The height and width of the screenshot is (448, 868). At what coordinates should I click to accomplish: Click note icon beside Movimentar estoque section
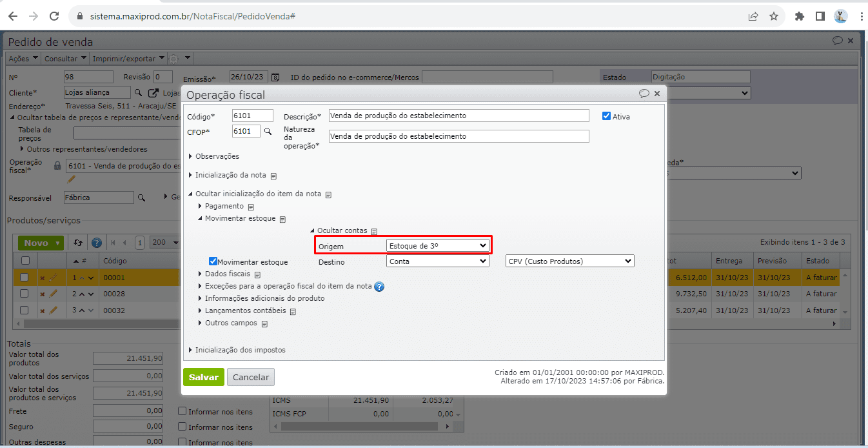[x=282, y=219]
